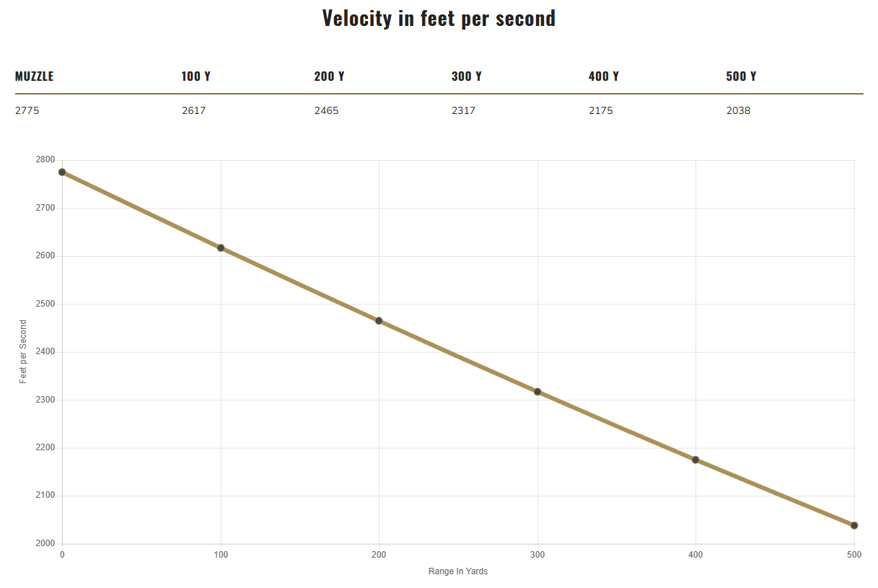Click the 2175 velocity value
This screenshot has height=588, width=878.
click(600, 111)
